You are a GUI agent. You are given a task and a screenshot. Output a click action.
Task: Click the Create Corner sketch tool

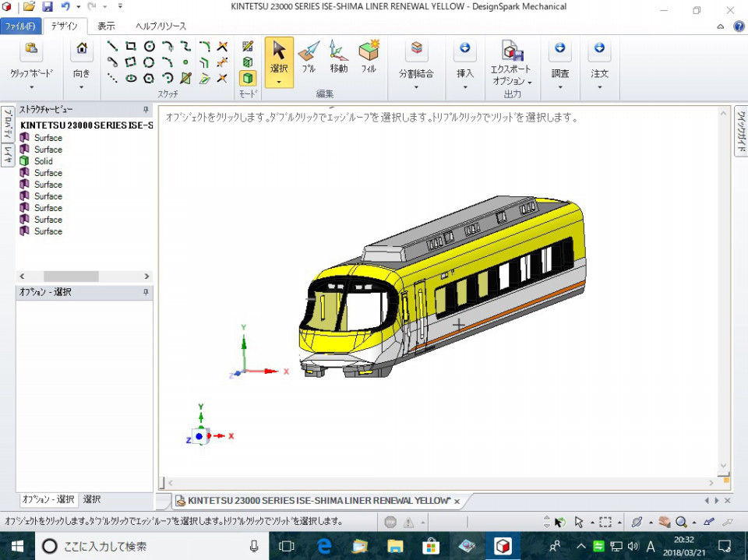[x=222, y=46]
